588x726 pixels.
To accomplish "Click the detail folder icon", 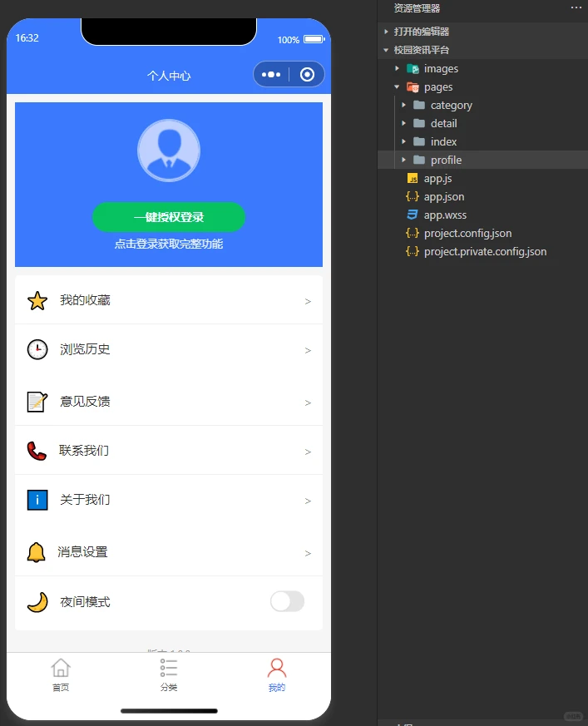I will pyautogui.click(x=419, y=123).
